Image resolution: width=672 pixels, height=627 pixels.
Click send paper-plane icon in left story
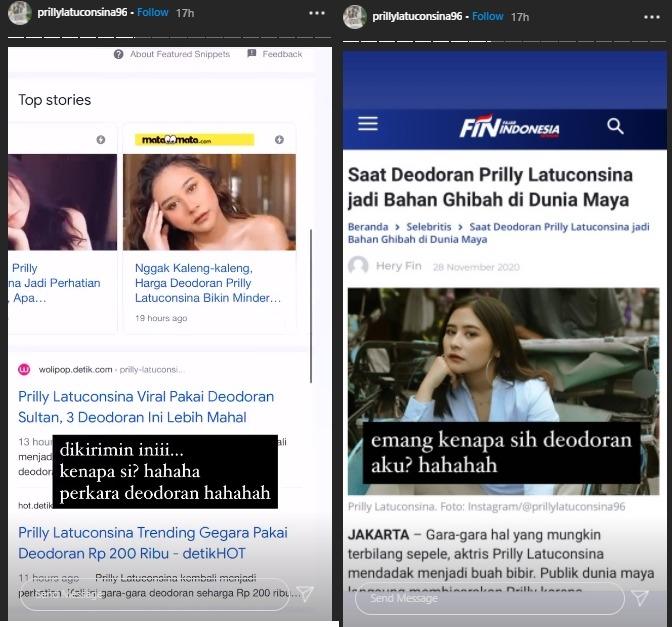click(305, 594)
